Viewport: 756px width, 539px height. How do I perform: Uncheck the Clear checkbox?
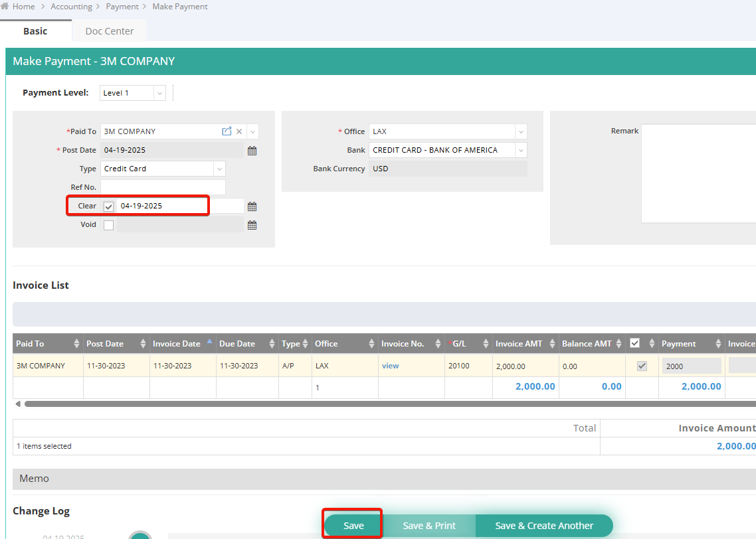109,206
